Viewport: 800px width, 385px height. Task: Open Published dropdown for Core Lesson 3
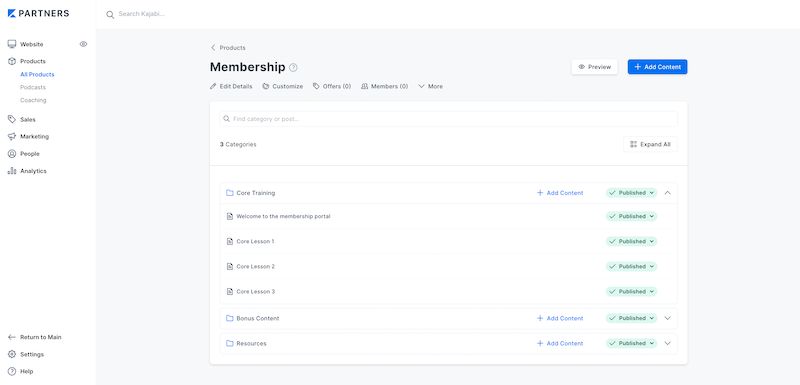click(631, 292)
